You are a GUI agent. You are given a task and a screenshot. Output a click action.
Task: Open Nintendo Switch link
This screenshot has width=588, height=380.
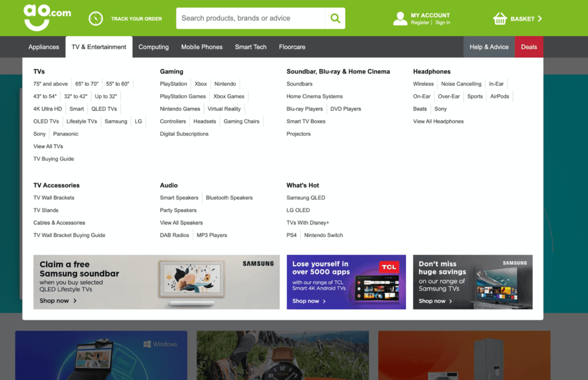[x=324, y=236]
